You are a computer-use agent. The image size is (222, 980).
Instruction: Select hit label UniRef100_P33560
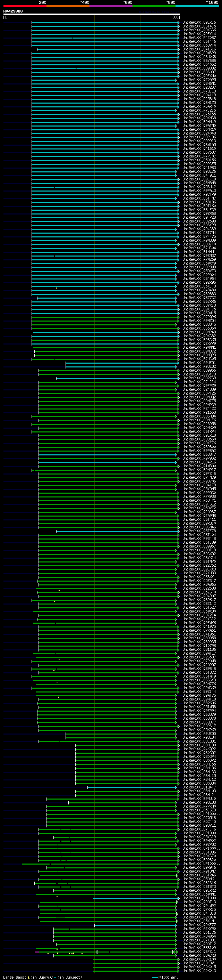click(x=199, y=439)
